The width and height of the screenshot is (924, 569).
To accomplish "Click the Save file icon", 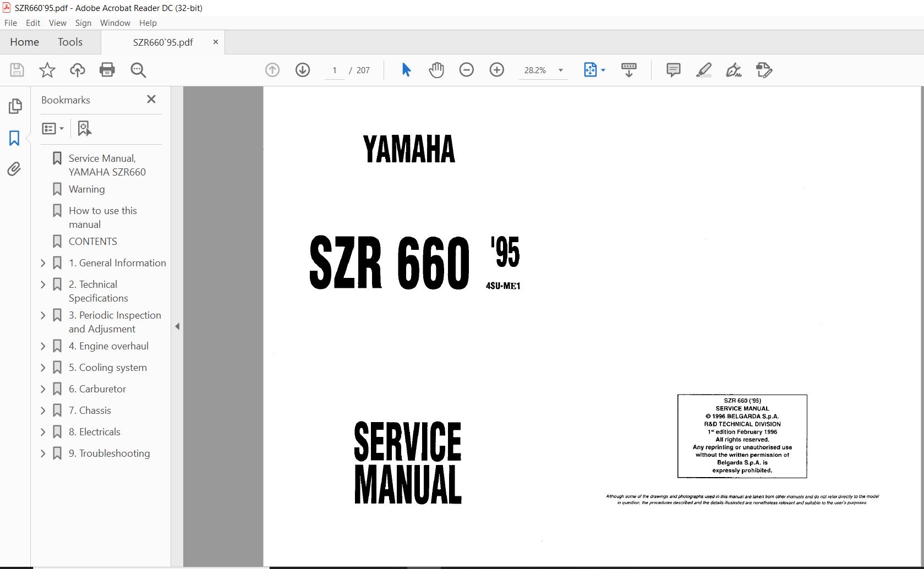I will [x=17, y=70].
